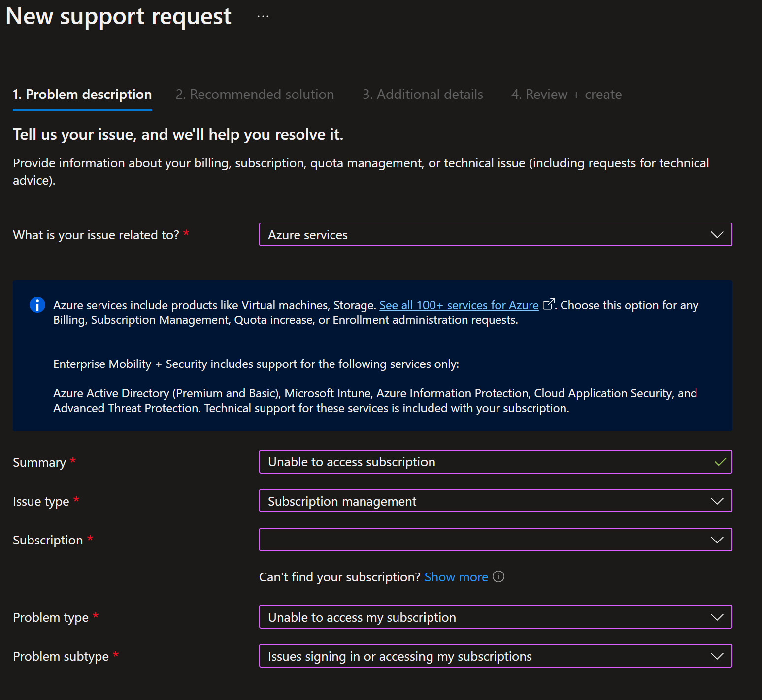Click the Show more link
Image resolution: width=762 pixels, height=700 pixels.
(x=456, y=577)
